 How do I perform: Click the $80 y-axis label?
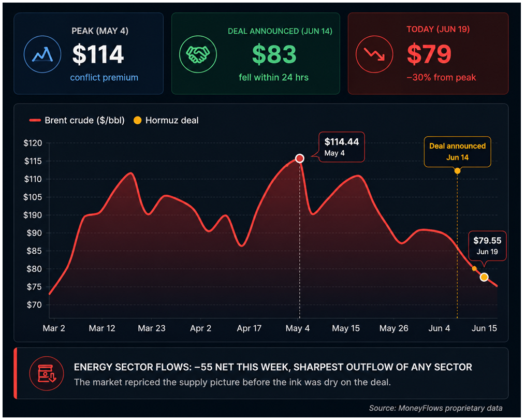pyautogui.click(x=34, y=269)
